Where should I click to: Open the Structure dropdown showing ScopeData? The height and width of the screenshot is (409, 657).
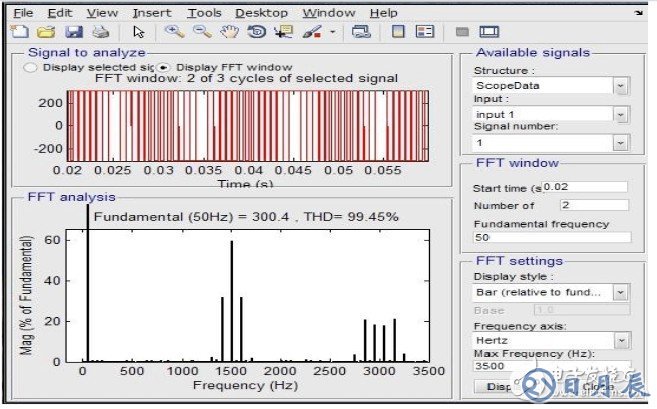tap(620, 86)
